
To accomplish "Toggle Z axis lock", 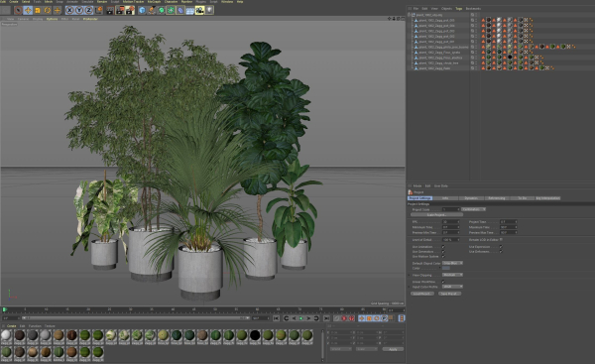I will (x=88, y=10).
